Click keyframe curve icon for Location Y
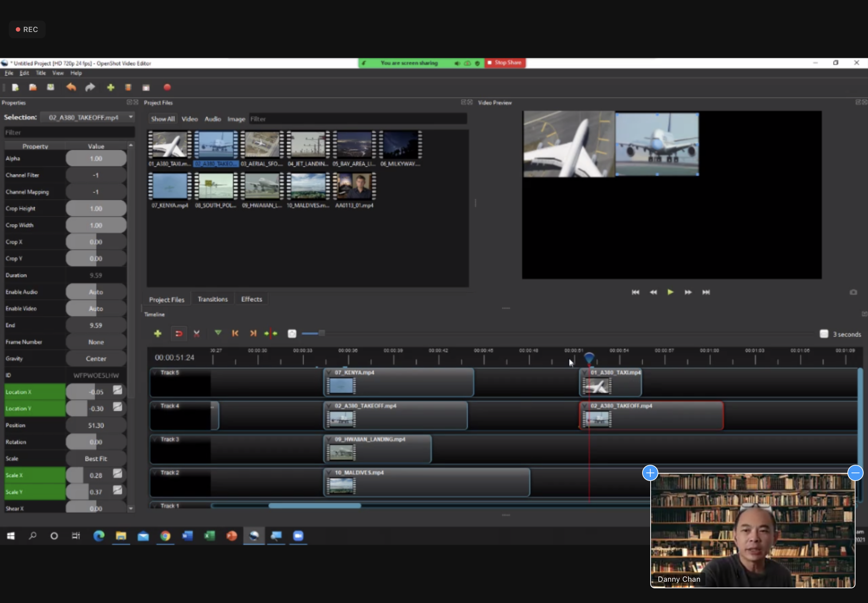 tap(118, 407)
